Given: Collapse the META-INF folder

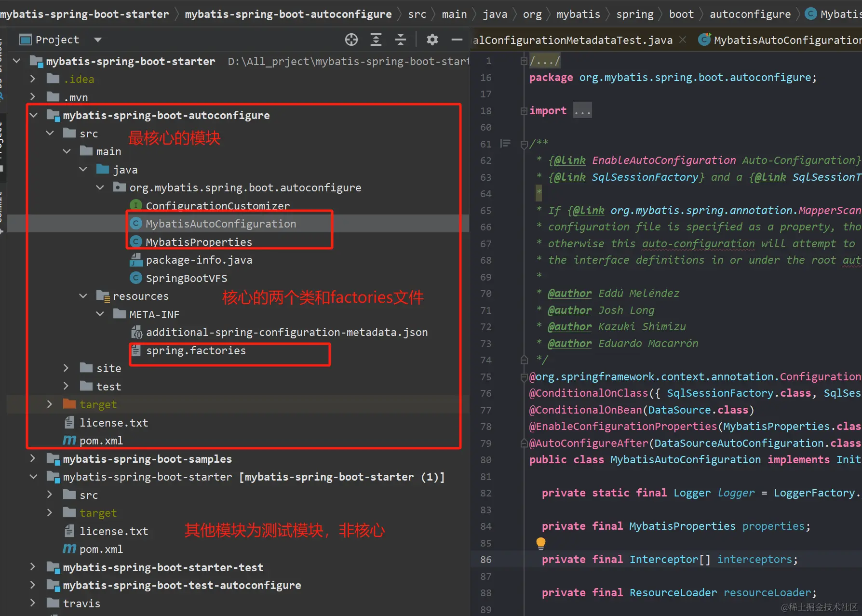Looking at the screenshot, I should [100, 314].
